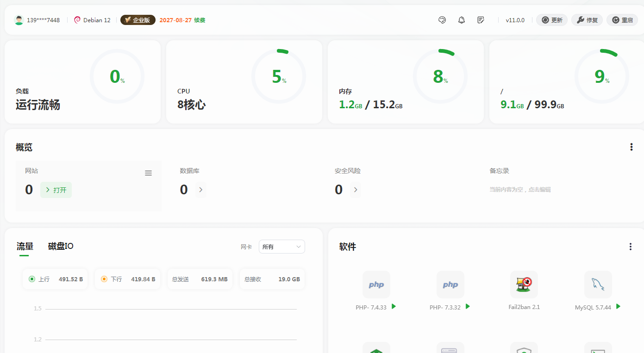
Task: Toggle the 上行 upload traffic legend
Action: tap(32, 279)
